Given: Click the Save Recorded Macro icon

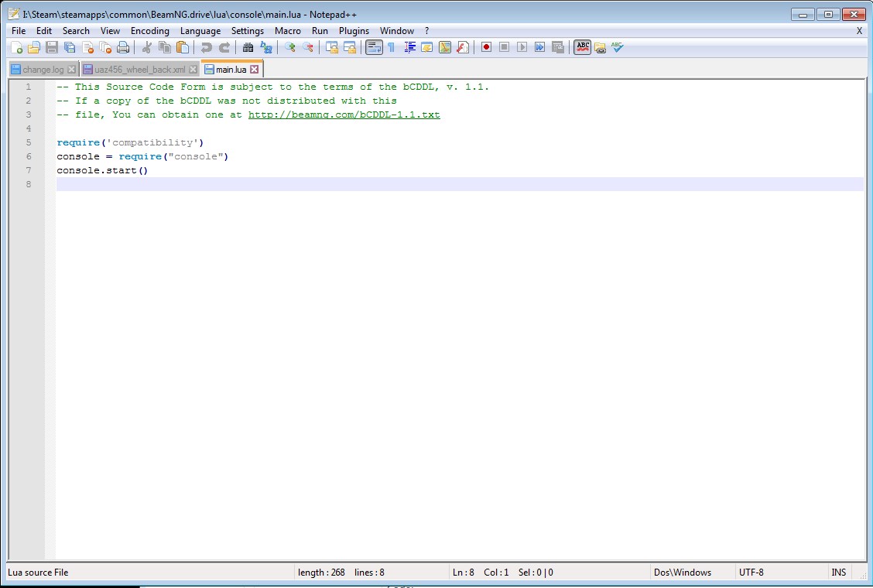Looking at the screenshot, I should tap(558, 47).
